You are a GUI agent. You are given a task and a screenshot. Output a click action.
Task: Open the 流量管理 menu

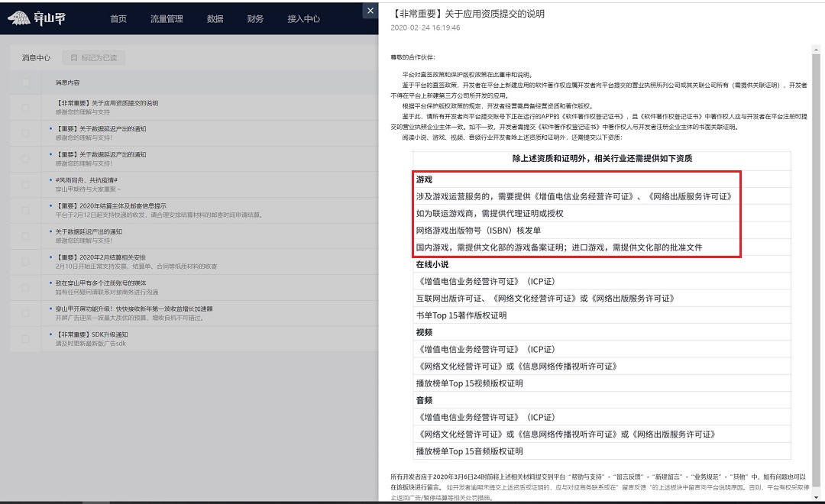click(x=167, y=19)
